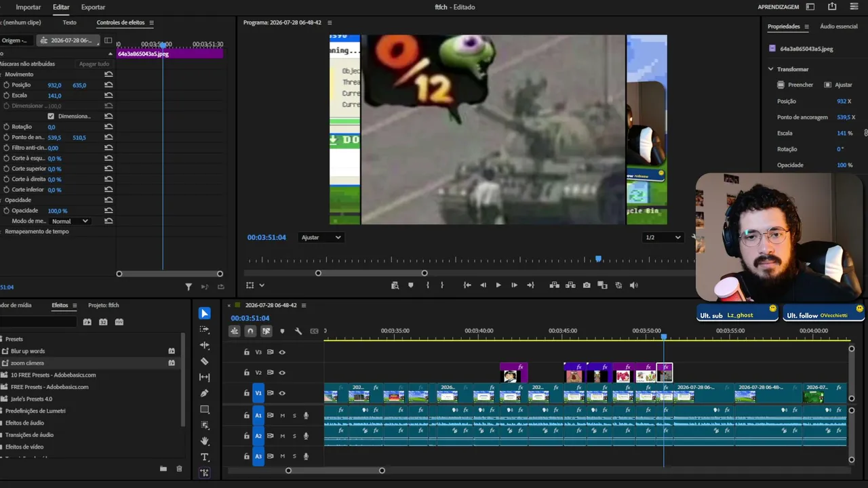Toggle lock on track V1
Viewport: 868px width, 488px height.
tap(247, 393)
